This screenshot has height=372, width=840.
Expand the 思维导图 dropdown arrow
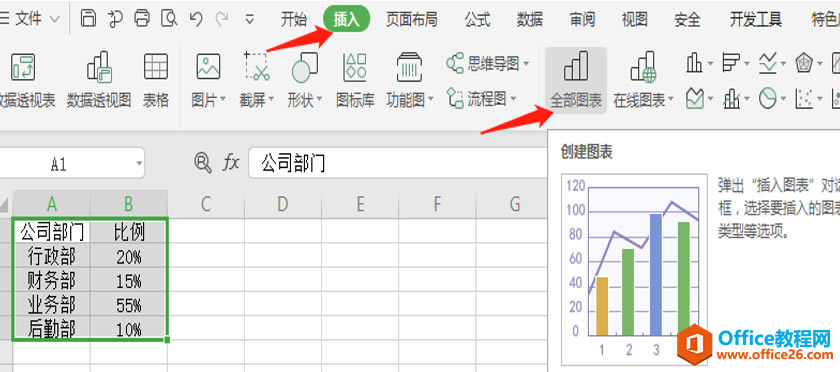[x=526, y=64]
